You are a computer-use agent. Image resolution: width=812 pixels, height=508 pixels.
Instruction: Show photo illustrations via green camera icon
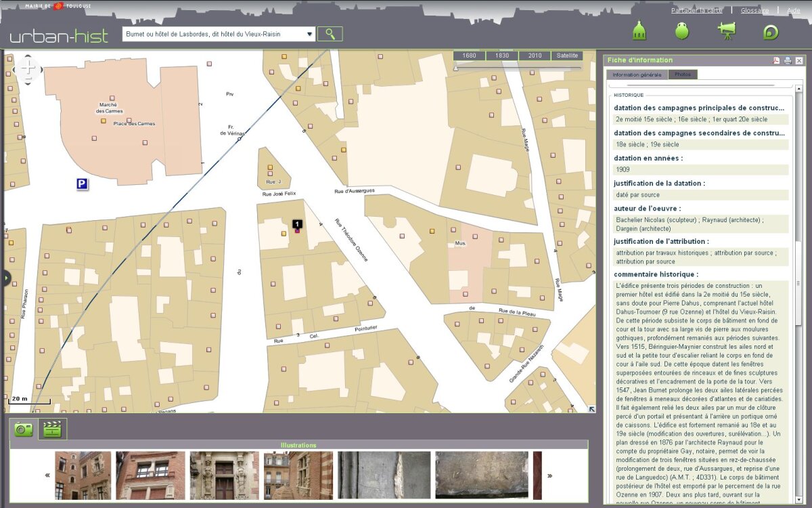pos(24,429)
